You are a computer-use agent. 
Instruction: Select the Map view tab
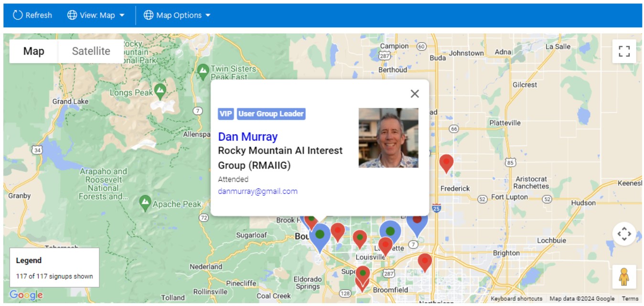(34, 51)
